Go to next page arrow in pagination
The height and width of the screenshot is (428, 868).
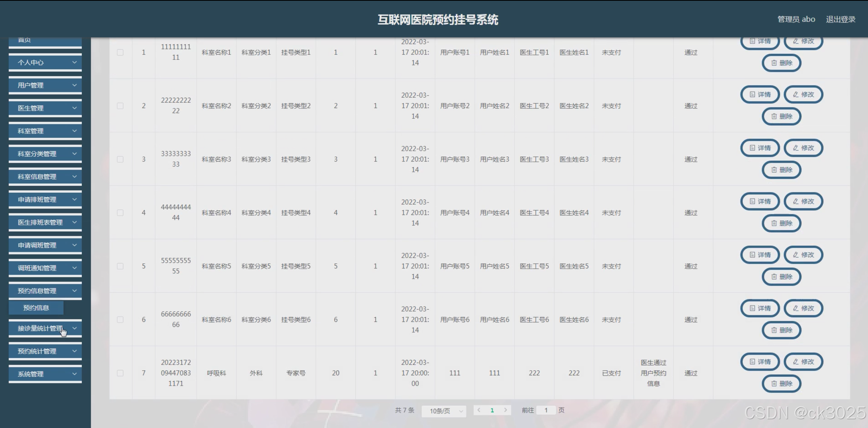point(505,410)
